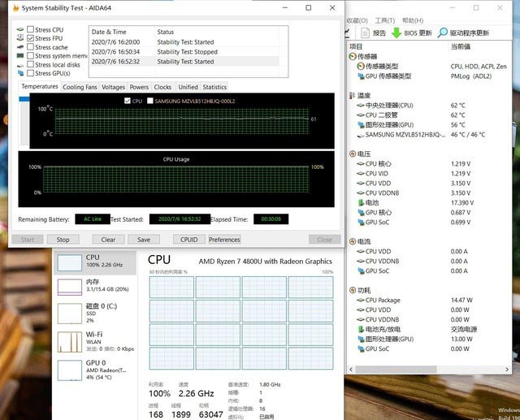Click the right scroll arrow in AIDA64 panel

[507, 370]
